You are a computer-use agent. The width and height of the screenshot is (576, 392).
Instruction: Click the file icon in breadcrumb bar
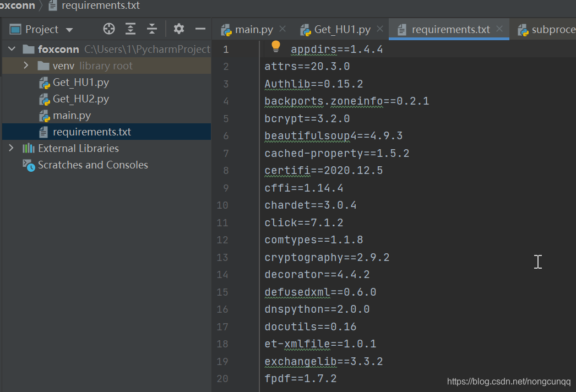52,5
